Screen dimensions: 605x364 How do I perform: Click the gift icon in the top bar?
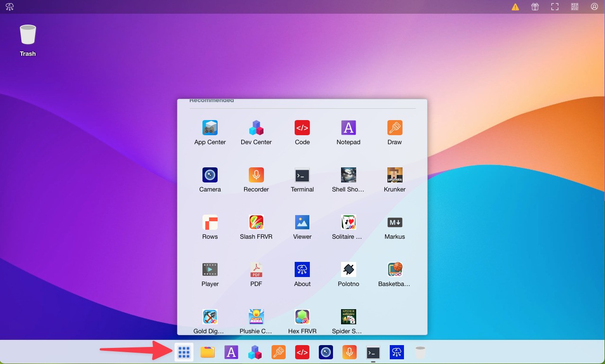535,7
